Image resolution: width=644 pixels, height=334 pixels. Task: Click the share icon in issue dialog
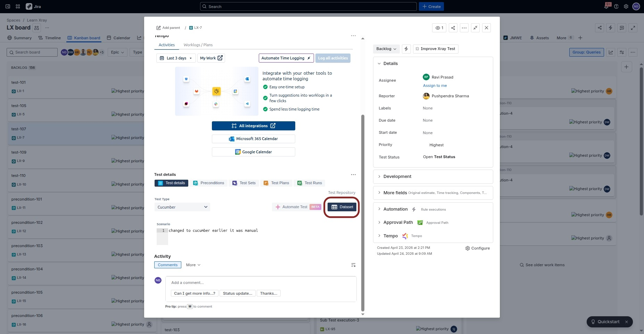pyautogui.click(x=453, y=28)
